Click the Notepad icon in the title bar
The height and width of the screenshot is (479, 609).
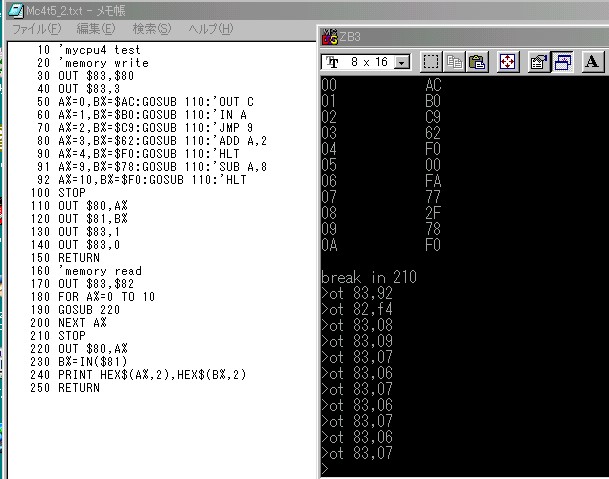click(x=16, y=10)
